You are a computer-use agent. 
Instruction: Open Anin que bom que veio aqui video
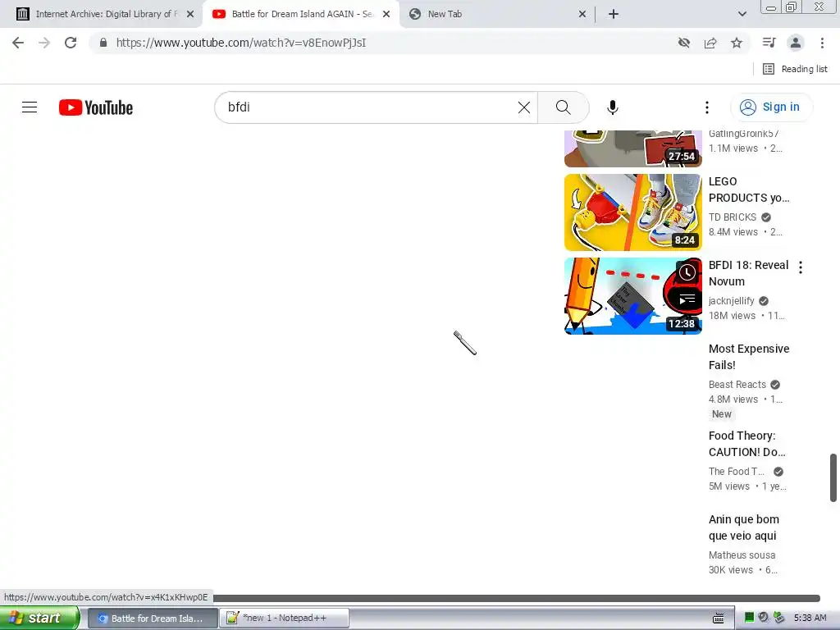(x=743, y=527)
